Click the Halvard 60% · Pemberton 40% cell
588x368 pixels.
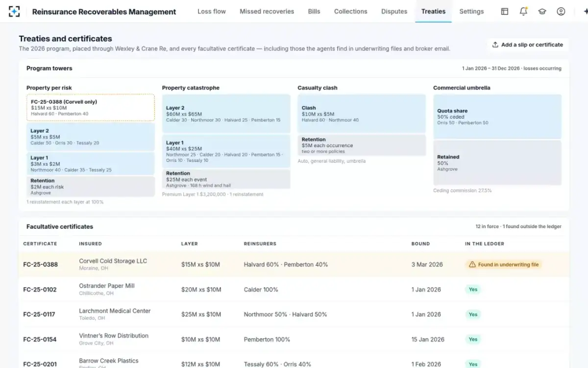click(x=286, y=264)
